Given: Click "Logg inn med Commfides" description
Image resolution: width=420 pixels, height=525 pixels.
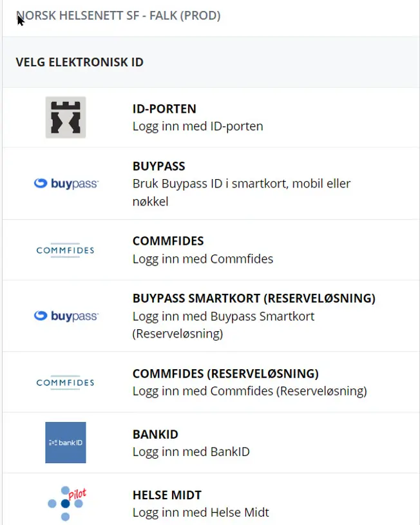Looking at the screenshot, I should point(203,259).
